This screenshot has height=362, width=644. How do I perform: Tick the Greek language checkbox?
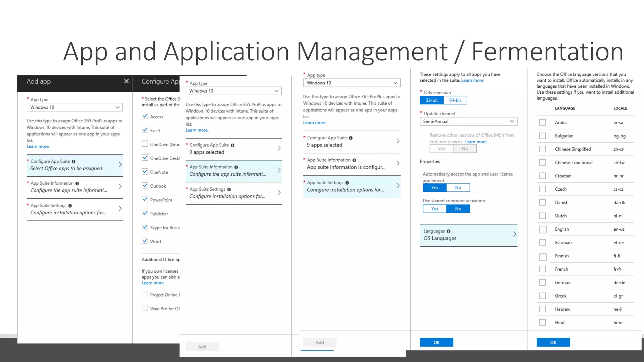542,296
